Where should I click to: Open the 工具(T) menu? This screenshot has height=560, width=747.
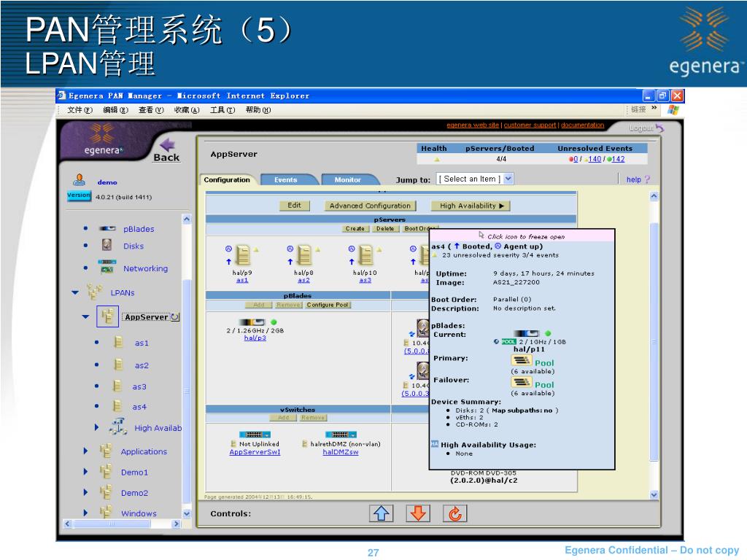pyautogui.click(x=222, y=110)
